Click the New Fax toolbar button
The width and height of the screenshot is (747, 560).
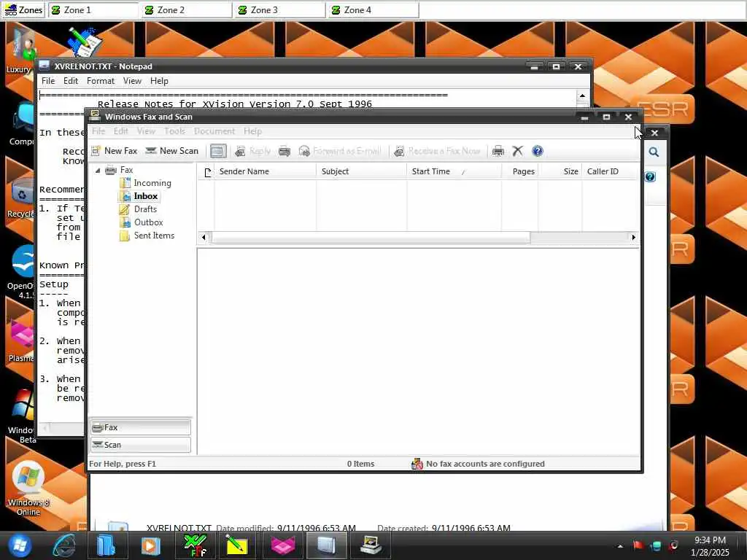pos(115,151)
